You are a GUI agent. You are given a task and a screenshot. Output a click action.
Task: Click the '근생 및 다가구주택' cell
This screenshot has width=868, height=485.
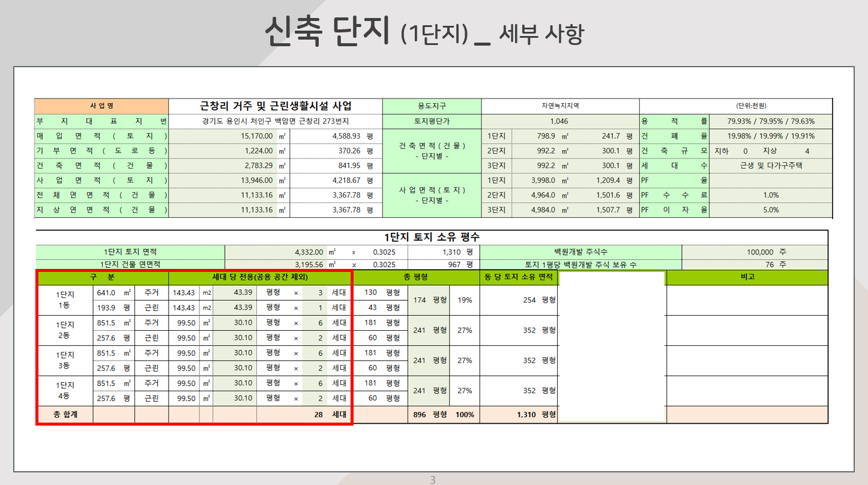point(771,165)
